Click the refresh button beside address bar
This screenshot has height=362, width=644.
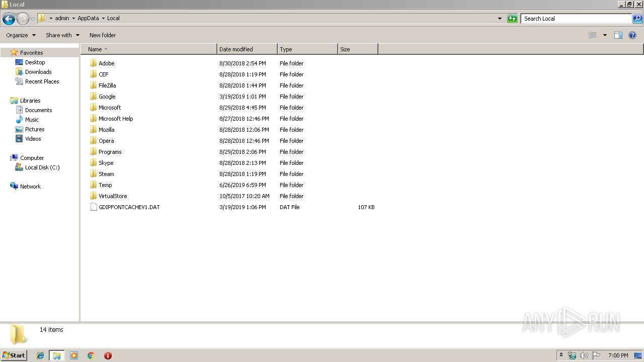pos(512,19)
